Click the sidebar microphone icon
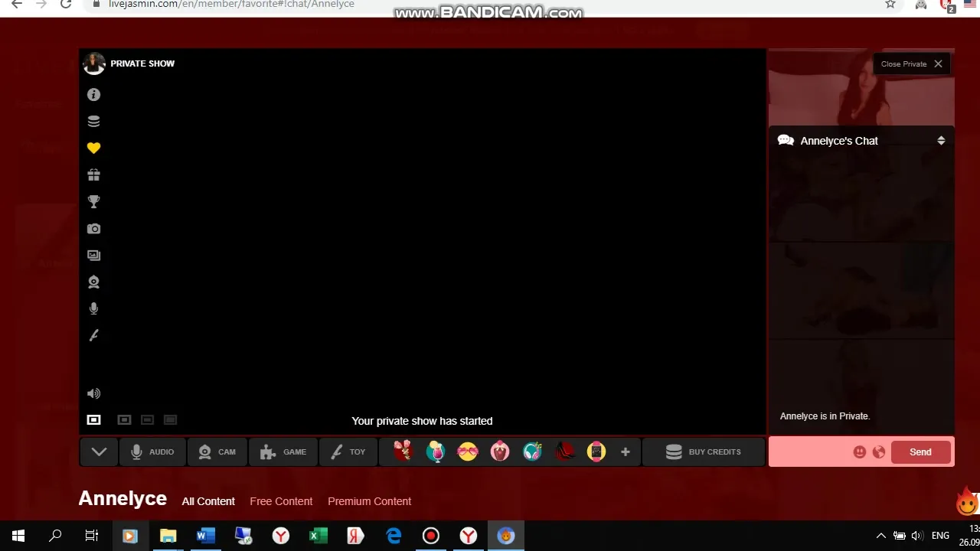Screen dimensions: 980x551 coord(93,308)
